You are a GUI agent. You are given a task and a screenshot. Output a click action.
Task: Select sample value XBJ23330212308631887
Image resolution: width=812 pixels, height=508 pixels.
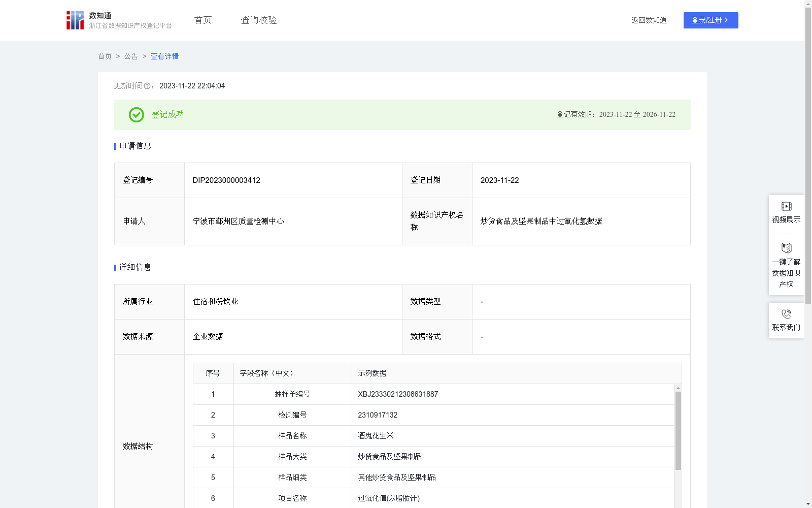(398, 394)
